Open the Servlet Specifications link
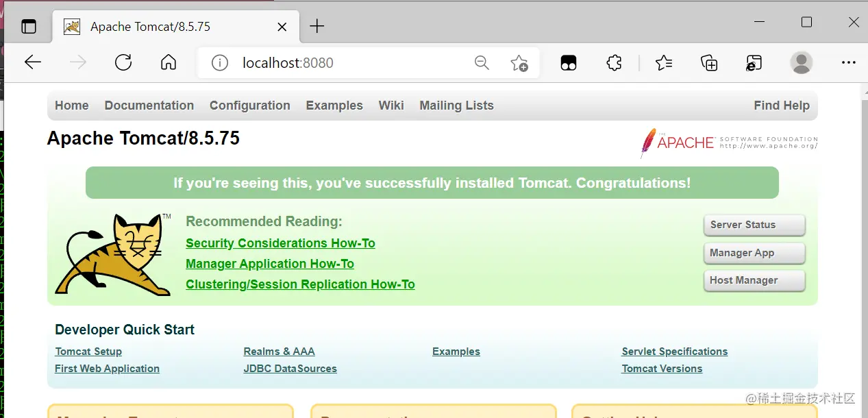 click(675, 352)
